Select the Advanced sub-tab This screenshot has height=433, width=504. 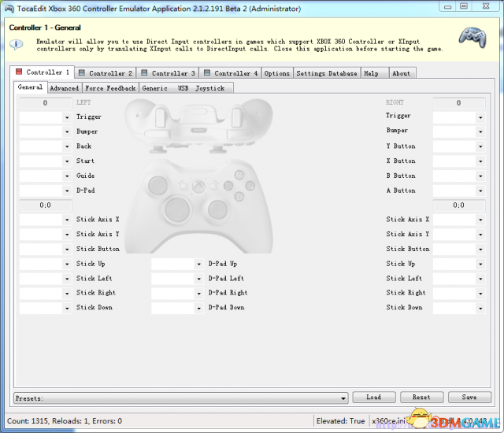[65, 88]
